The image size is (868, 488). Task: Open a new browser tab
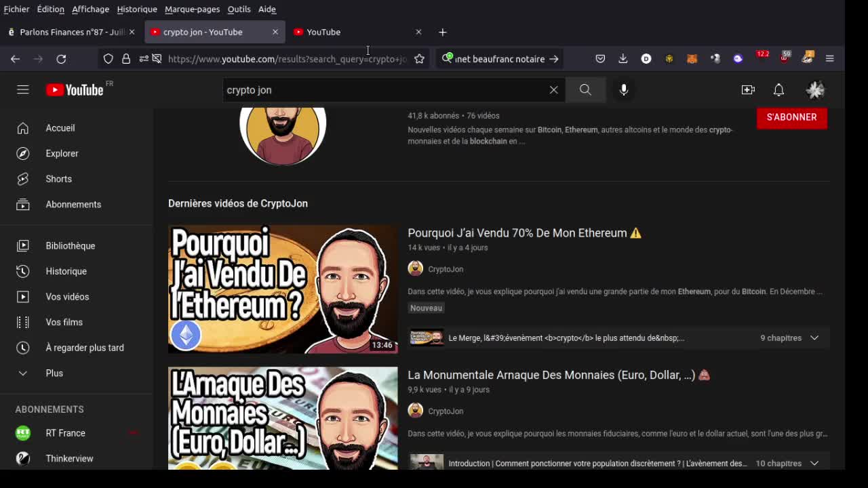[442, 32]
